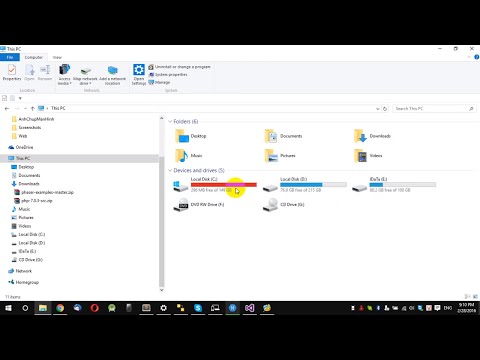The image size is (480, 360).
Task: Select the php-7.0.3 zip in sidebar
Action: [x=37, y=201]
